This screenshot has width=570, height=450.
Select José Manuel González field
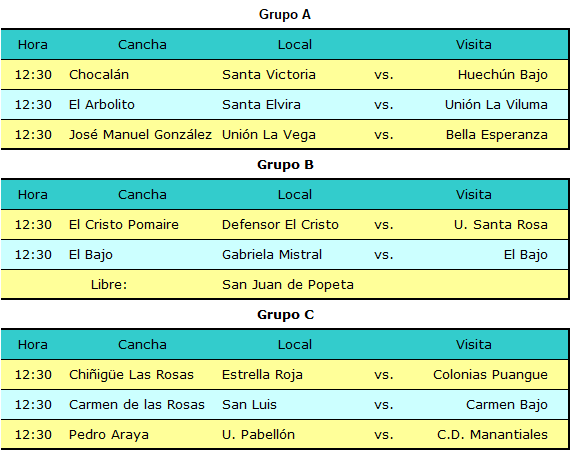click(x=140, y=134)
